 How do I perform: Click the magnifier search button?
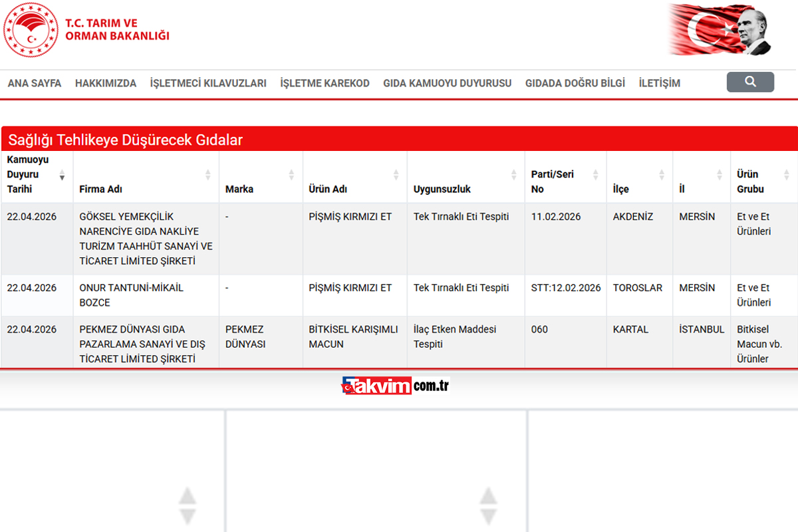[x=750, y=82]
